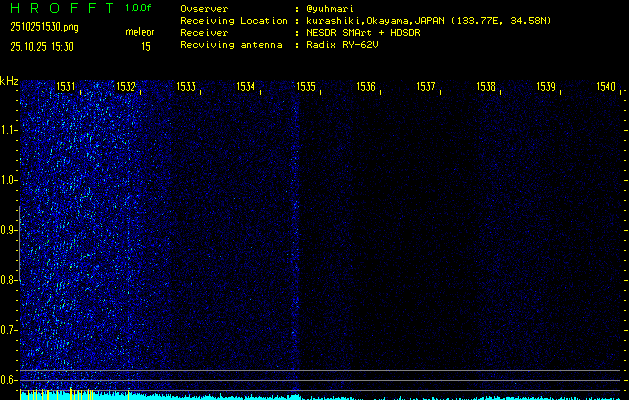This screenshot has height=400, width=629.
Task: Click time marker 1540
Action: tap(606, 86)
